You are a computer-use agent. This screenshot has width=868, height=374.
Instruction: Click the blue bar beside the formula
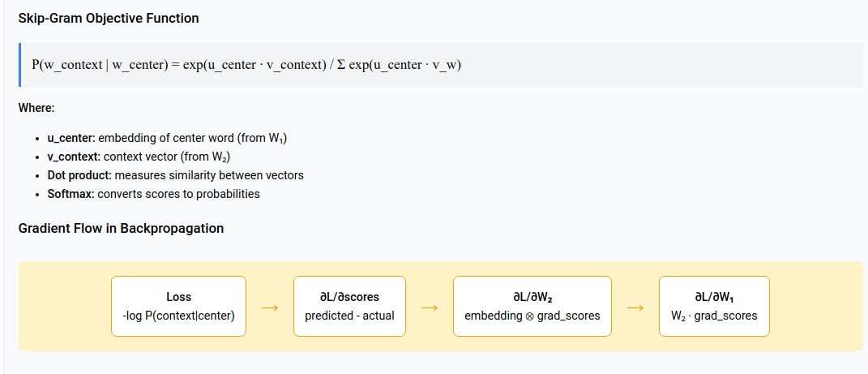[x=19, y=65]
